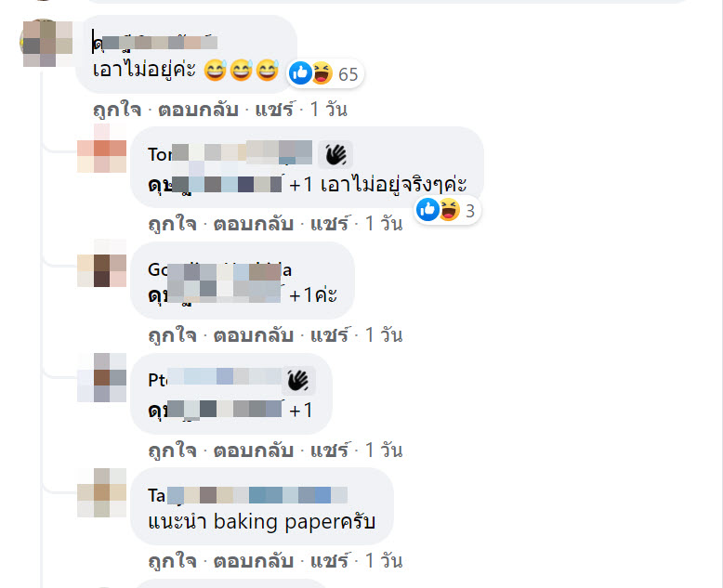Open the baking paper commenter's avatar
The height and width of the screenshot is (588, 723).
click(x=102, y=492)
